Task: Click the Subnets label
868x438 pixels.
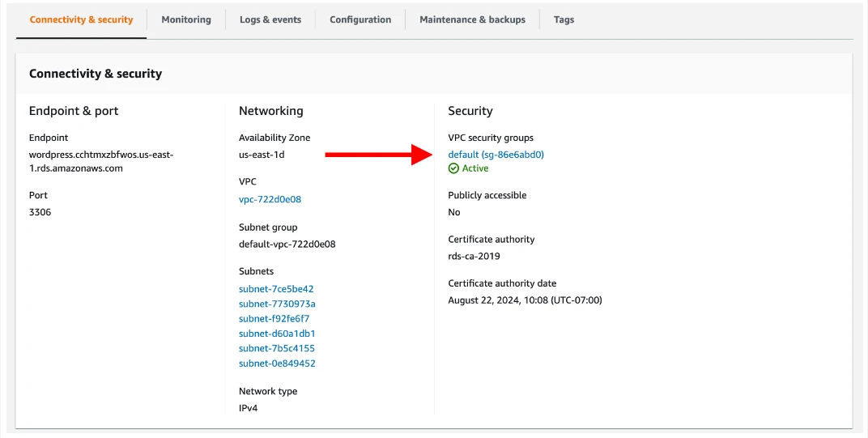Action: point(257,271)
